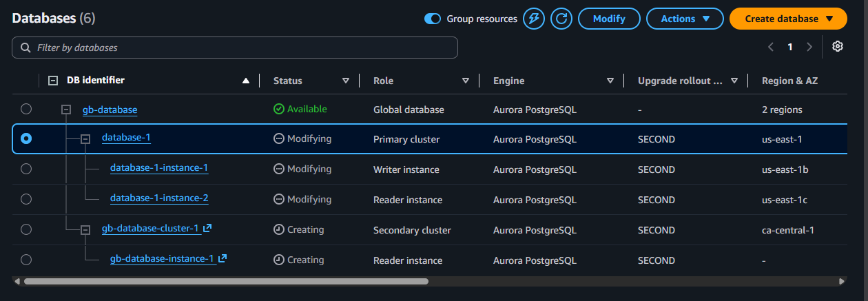Refresh the databases list
This screenshot has width=868, height=301.
pos(562,19)
